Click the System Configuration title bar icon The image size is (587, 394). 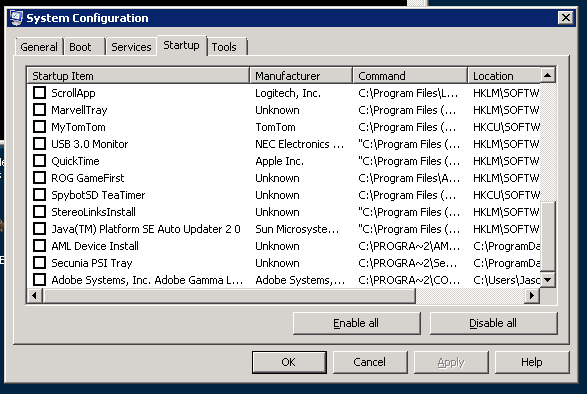16,18
